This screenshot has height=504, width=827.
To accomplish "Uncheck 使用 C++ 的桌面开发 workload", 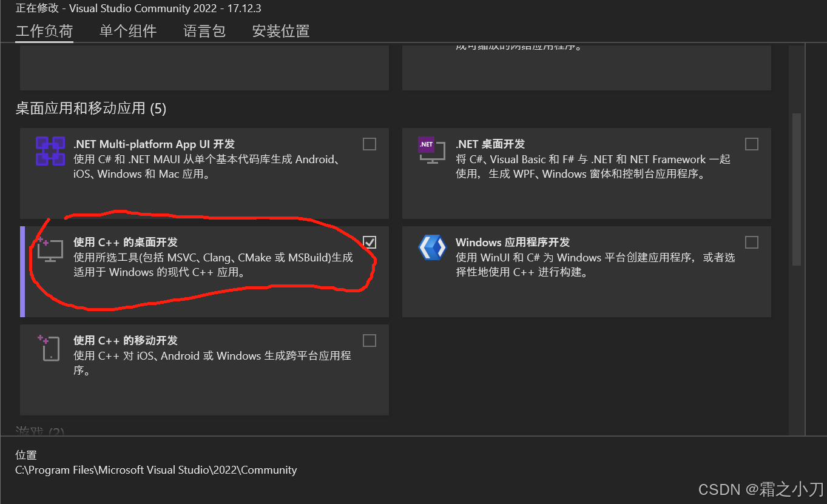I will click(x=370, y=242).
